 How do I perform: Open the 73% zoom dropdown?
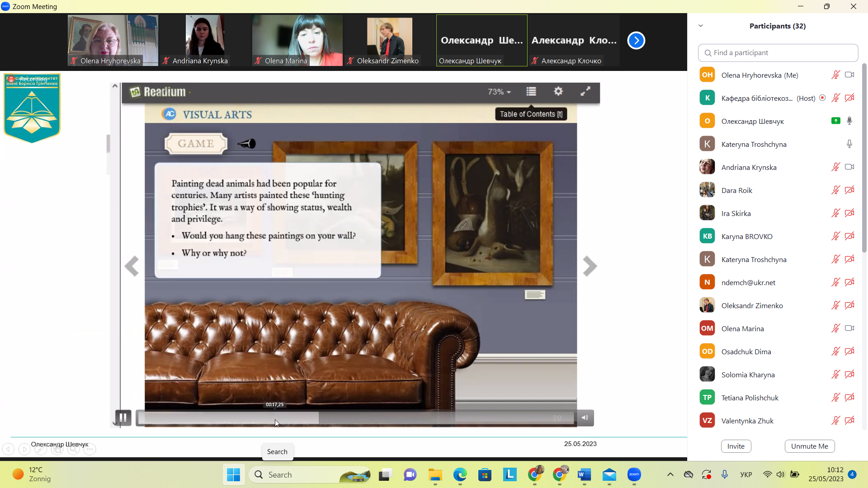[499, 92]
